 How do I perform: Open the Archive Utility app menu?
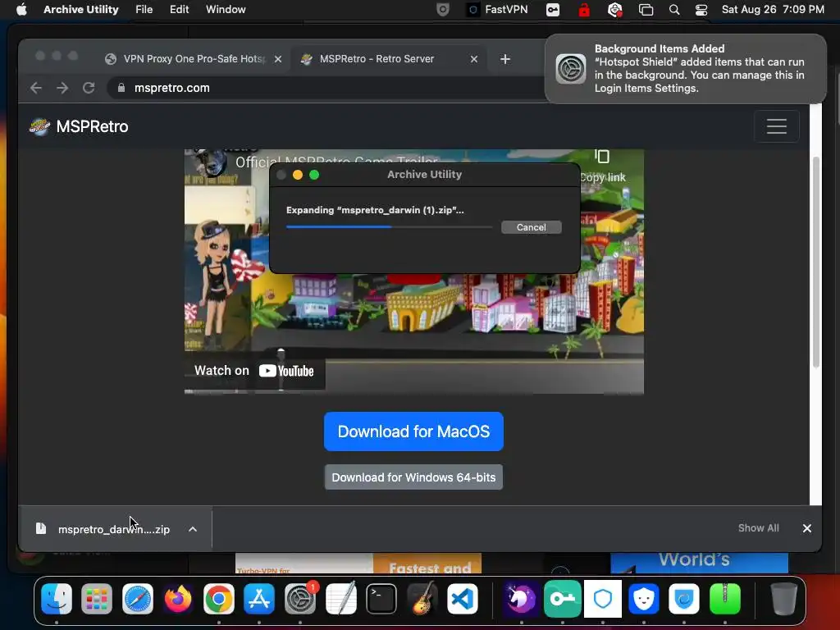click(x=81, y=9)
